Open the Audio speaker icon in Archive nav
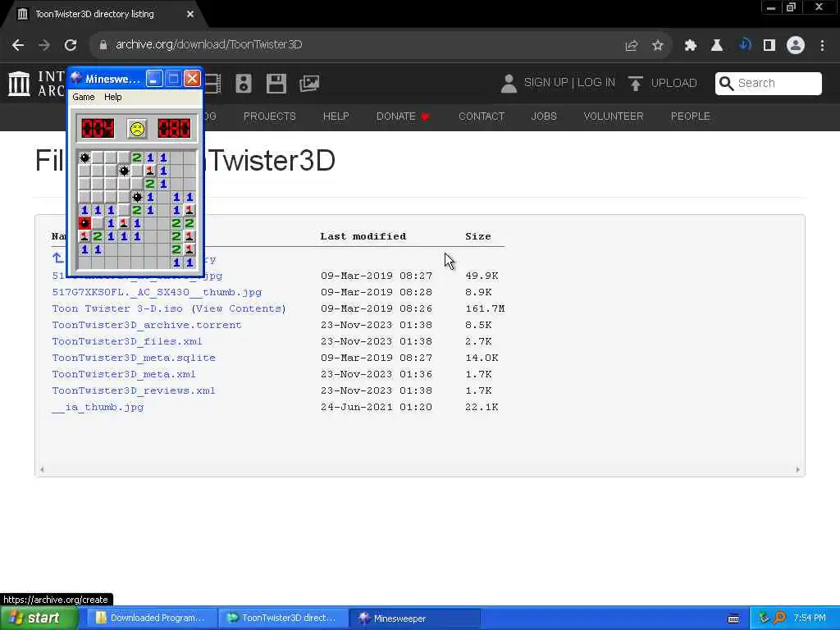The height and width of the screenshot is (630, 840). 243,84
